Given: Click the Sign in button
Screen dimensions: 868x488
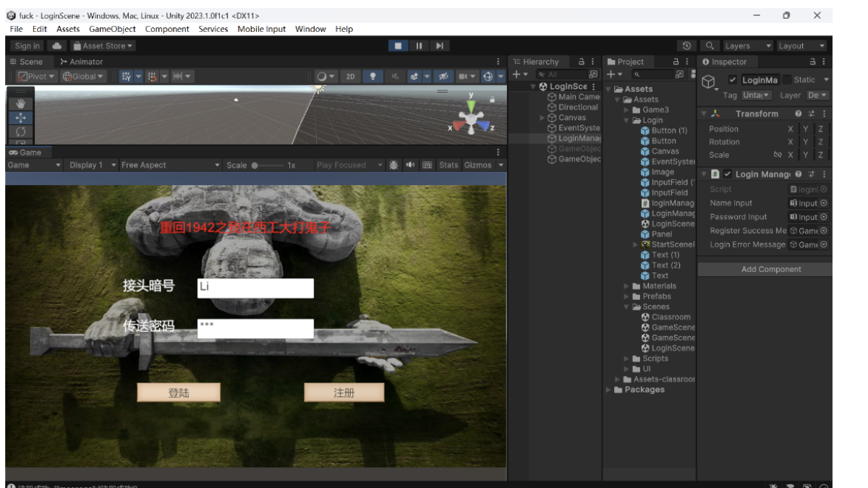Looking at the screenshot, I should [x=27, y=46].
